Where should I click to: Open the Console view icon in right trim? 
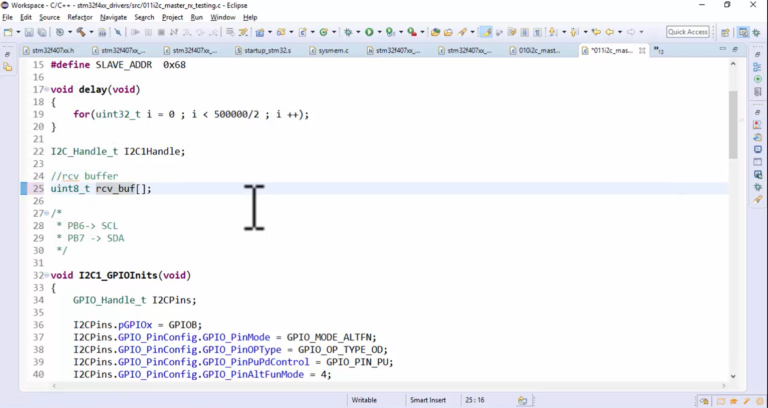(758, 149)
